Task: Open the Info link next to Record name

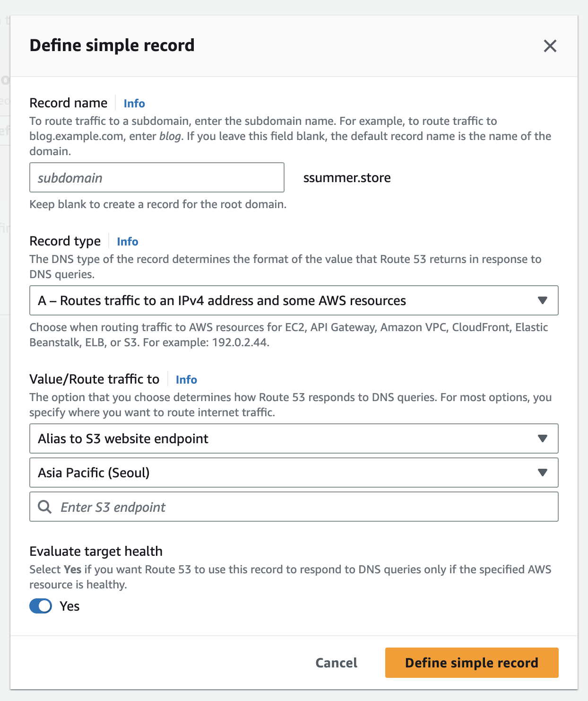Action: coord(134,103)
